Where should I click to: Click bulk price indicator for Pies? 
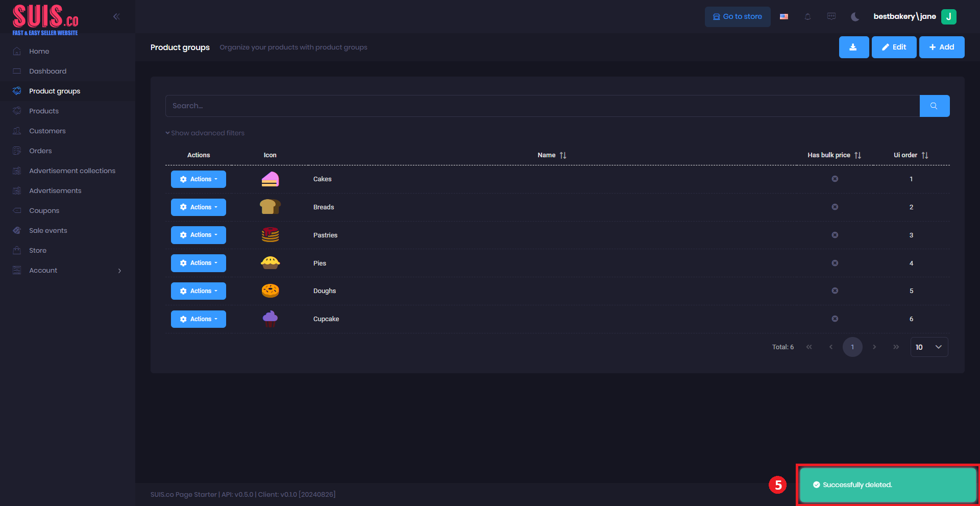point(835,263)
